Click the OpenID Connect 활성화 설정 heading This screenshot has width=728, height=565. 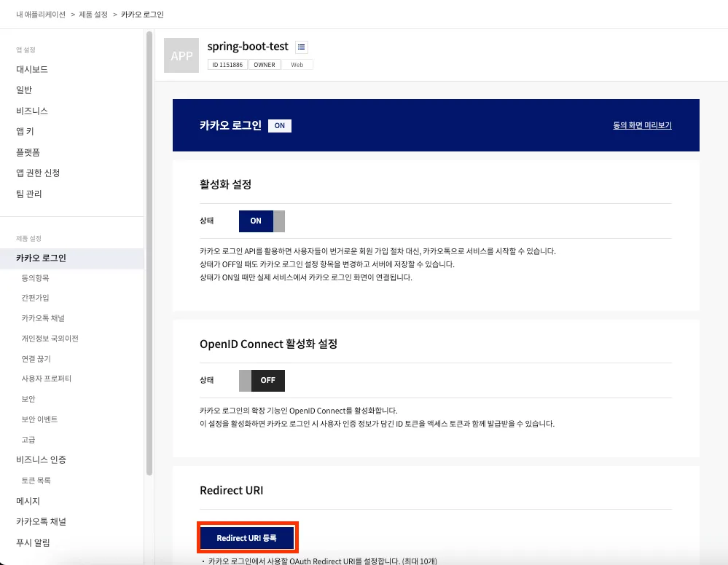click(268, 344)
